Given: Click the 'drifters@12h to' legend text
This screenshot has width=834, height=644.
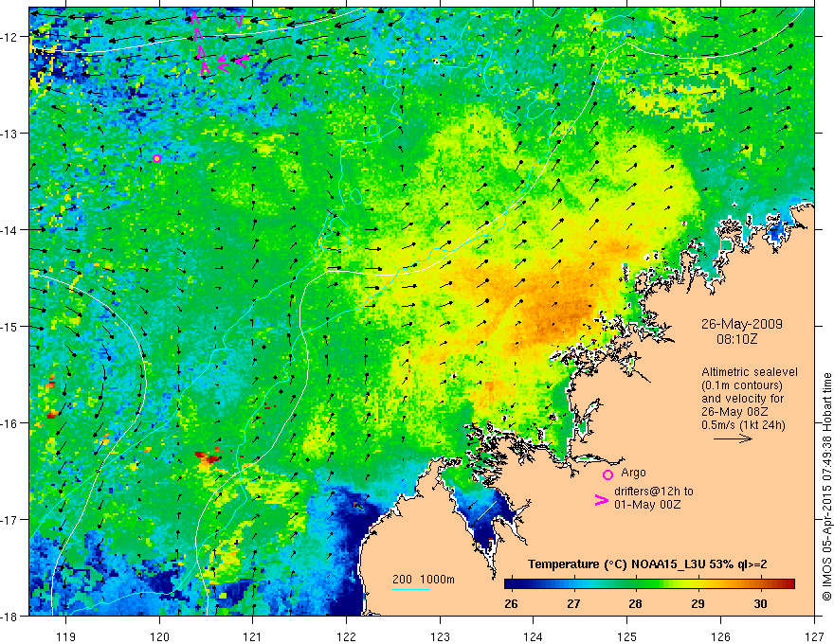Looking at the screenshot, I should pyautogui.click(x=654, y=491).
